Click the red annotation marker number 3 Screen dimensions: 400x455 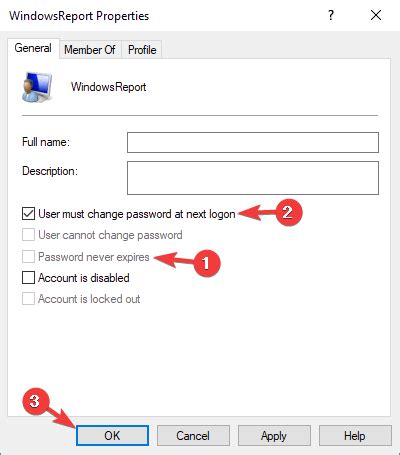click(x=36, y=401)
